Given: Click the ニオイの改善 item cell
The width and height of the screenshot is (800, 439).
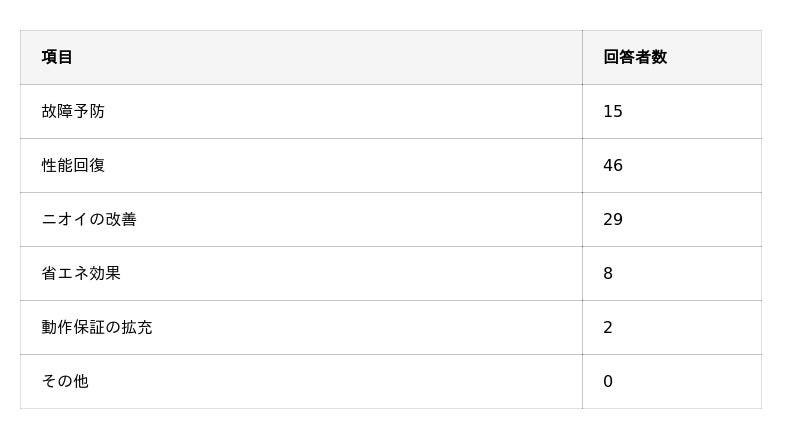Looking at the screenshot, I should [89, 219].
